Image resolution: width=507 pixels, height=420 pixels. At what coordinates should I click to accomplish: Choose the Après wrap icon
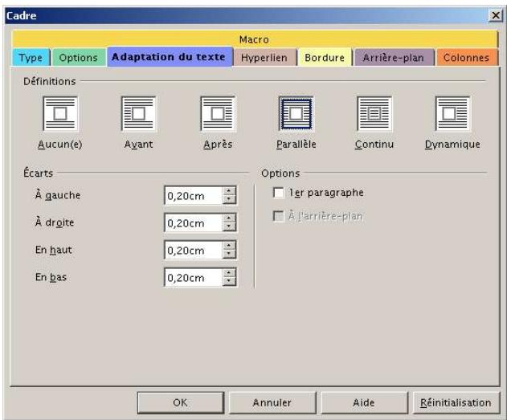(218, 114)
